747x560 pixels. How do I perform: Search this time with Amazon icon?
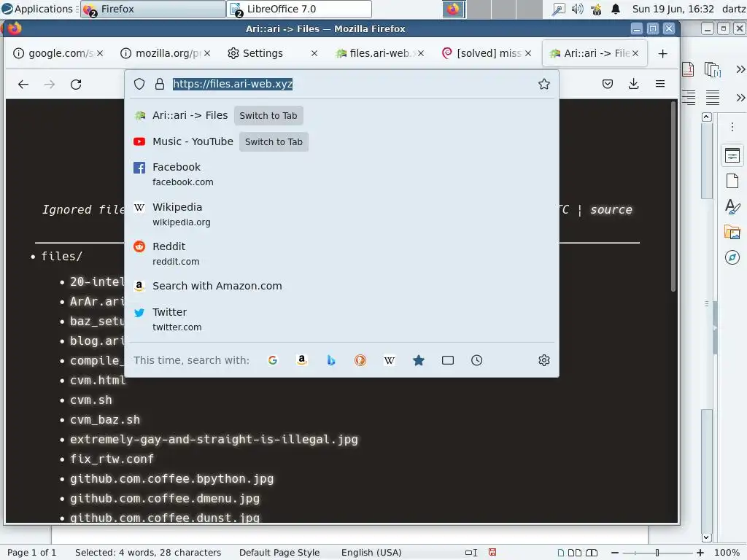[301, 360]
